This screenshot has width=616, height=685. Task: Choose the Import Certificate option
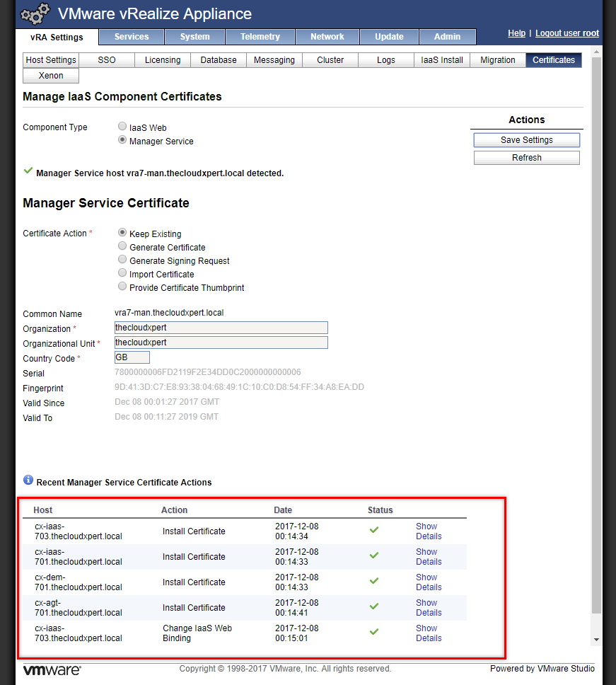[x=122, y=274]
